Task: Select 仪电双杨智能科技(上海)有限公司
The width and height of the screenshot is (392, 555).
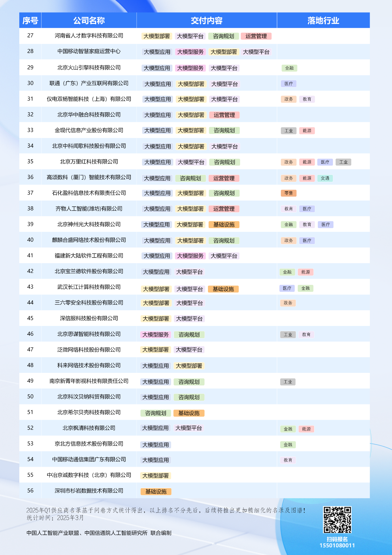Action: tap(89, 99)
